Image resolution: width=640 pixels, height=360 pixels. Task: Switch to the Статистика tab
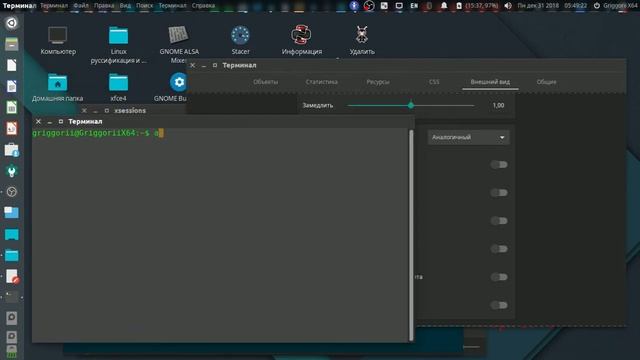tap(322, 82)
